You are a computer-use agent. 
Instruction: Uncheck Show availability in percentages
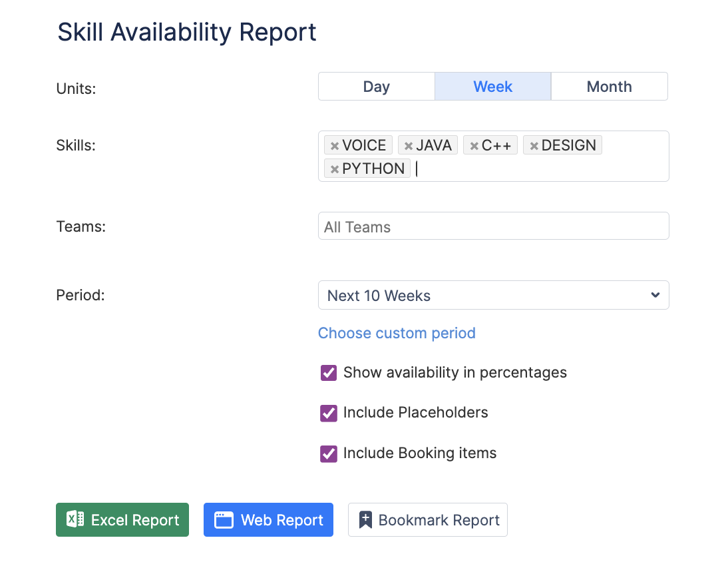(329, 373)
